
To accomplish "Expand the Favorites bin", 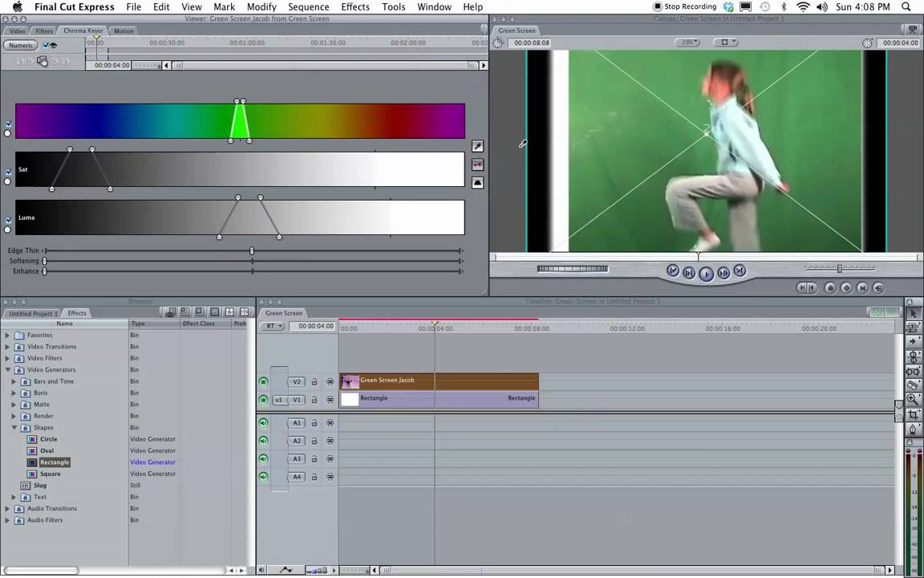I will tap(7, 335).
